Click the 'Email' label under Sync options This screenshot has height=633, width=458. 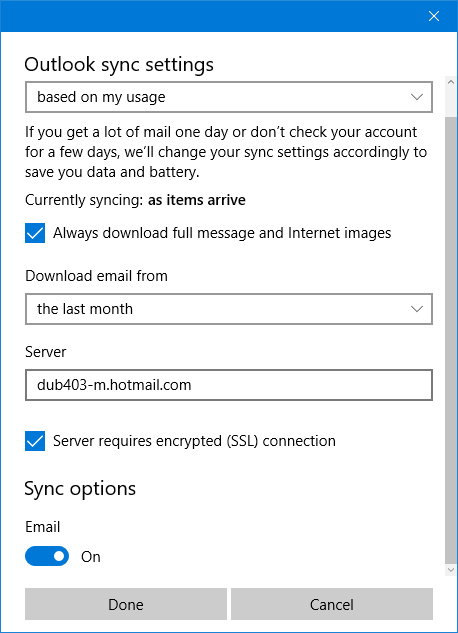coord(42,527)
